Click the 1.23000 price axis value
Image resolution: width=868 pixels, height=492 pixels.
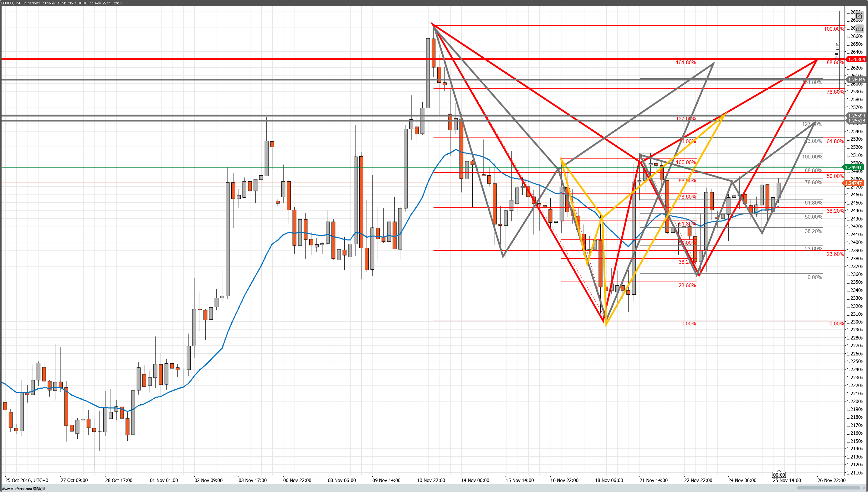point(855,322)
